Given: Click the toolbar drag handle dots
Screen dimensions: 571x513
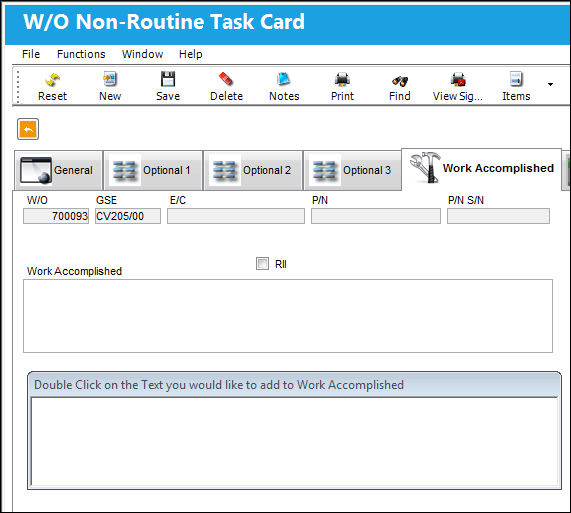Looking at the screenshot, I should [18, 87].
